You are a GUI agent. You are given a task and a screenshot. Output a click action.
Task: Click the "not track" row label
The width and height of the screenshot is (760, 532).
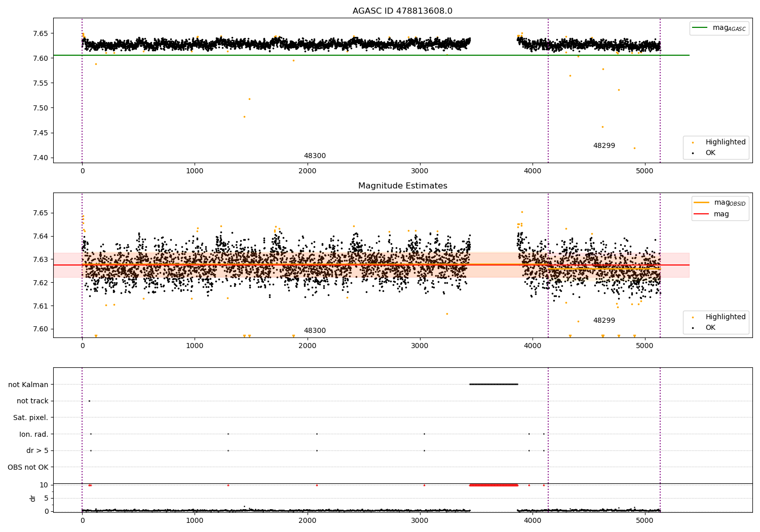pos(32,401)
